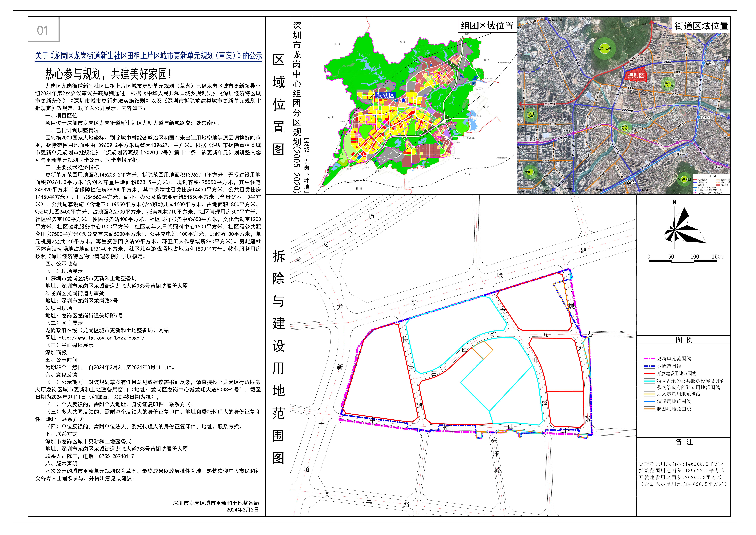This screenshot has height=535, width=756.
Task: Click the address 龙岗区龙岗街道头圩路7号
Action: click(92, 316)
